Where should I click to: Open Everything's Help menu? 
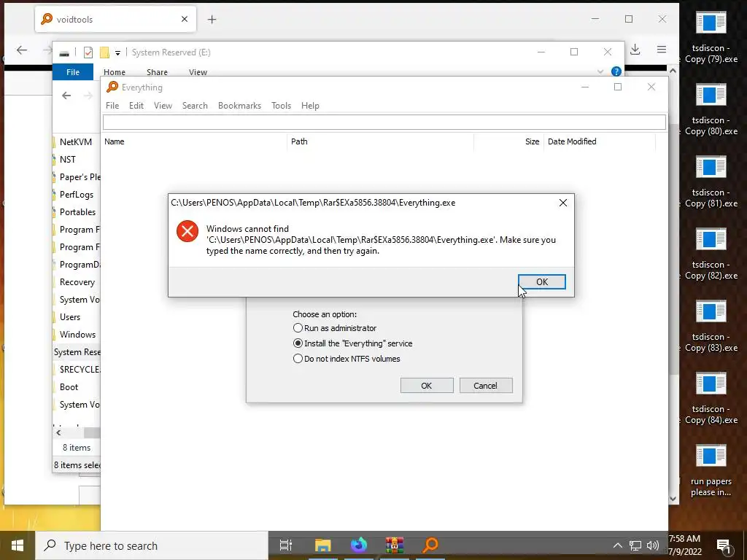pos(310,106)
